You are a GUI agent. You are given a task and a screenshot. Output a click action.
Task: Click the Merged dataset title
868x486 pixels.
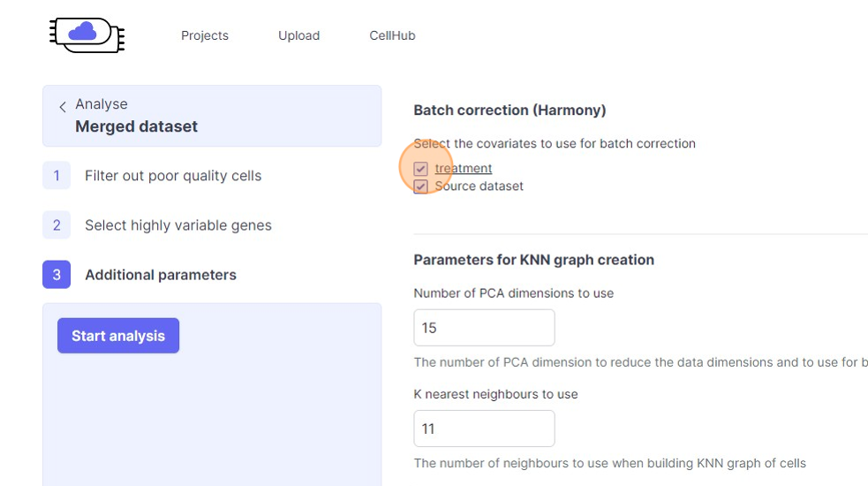(137, 126)
